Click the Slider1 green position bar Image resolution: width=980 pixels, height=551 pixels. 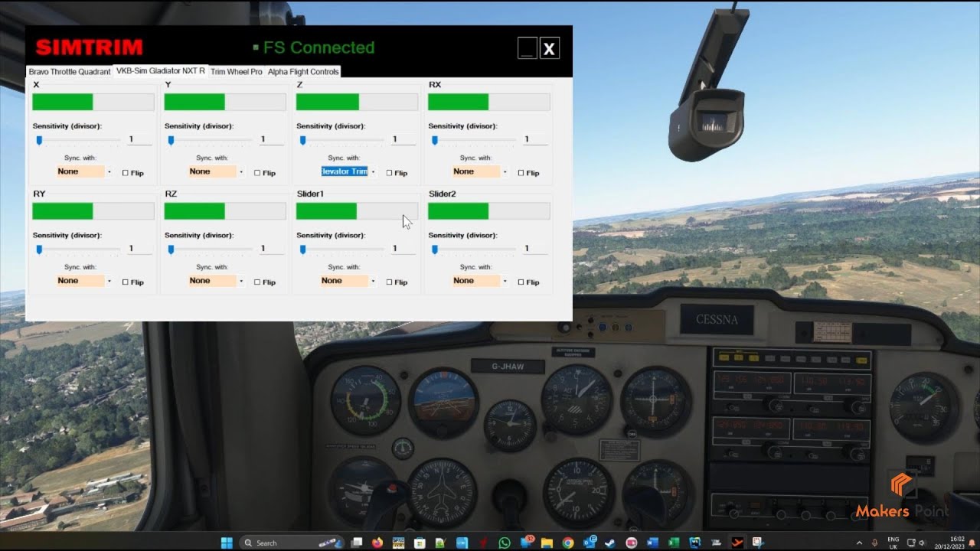[x=357, y=211]
